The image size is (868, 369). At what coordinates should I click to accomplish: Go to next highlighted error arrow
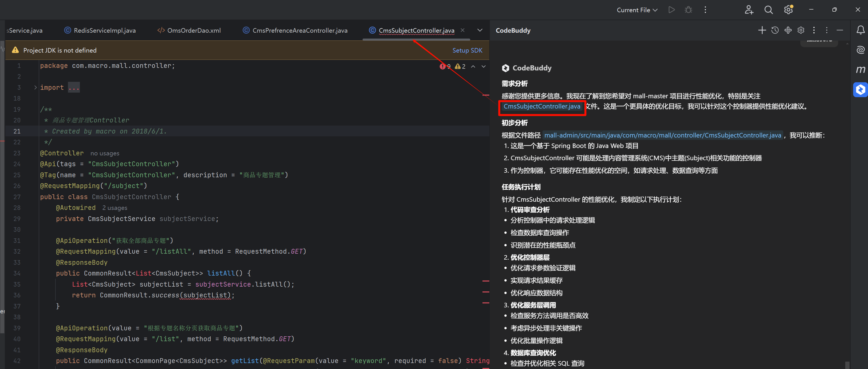pos(484,66)
